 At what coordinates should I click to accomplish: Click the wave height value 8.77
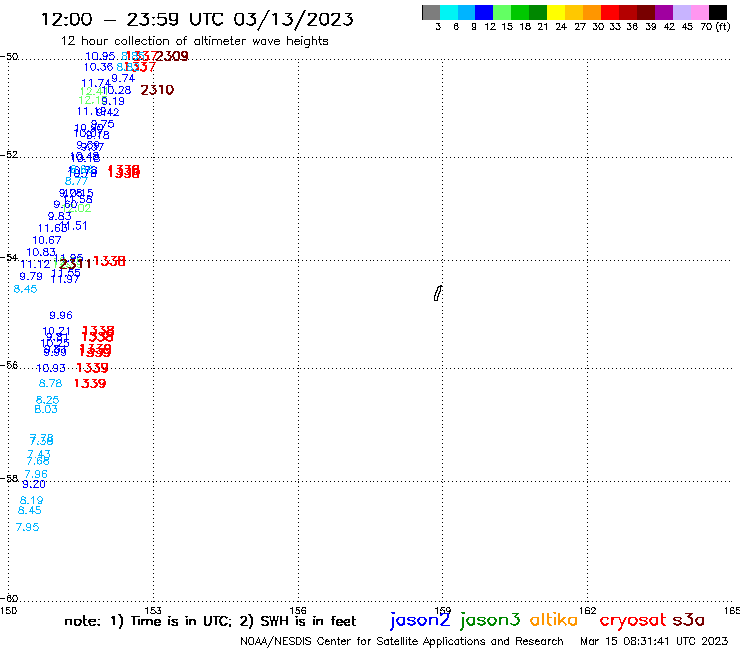(76, 181)
